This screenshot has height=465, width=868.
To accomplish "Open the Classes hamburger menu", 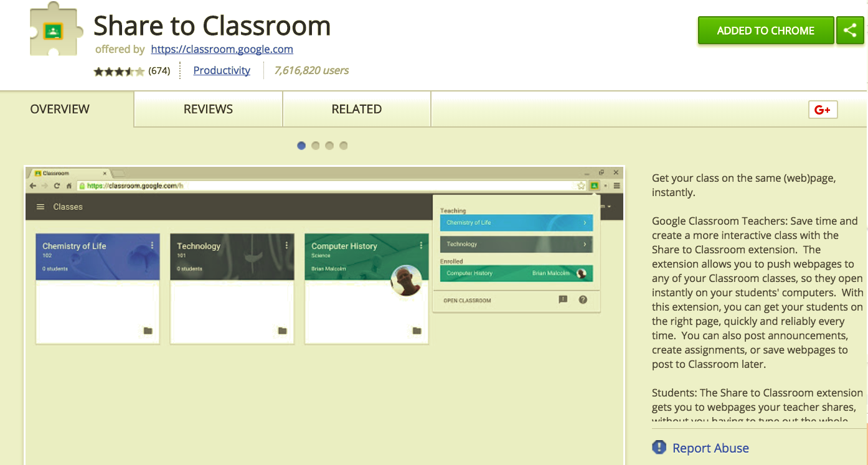I will pos(40,207).
